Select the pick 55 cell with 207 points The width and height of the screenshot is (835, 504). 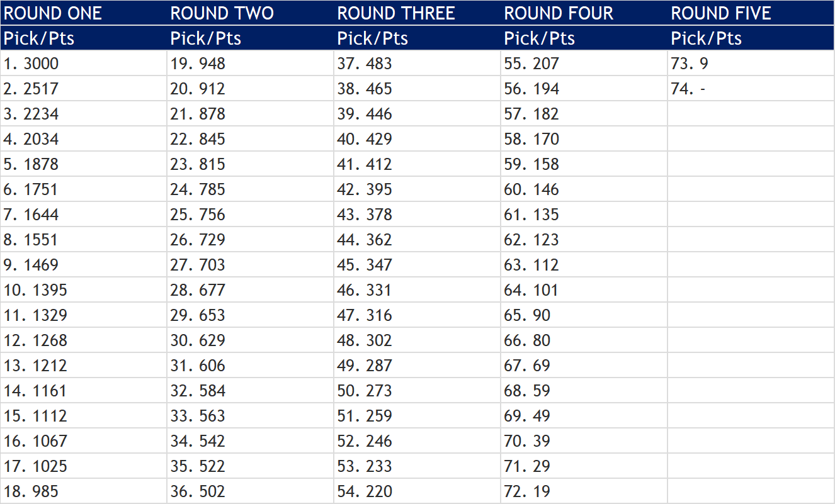584,64
